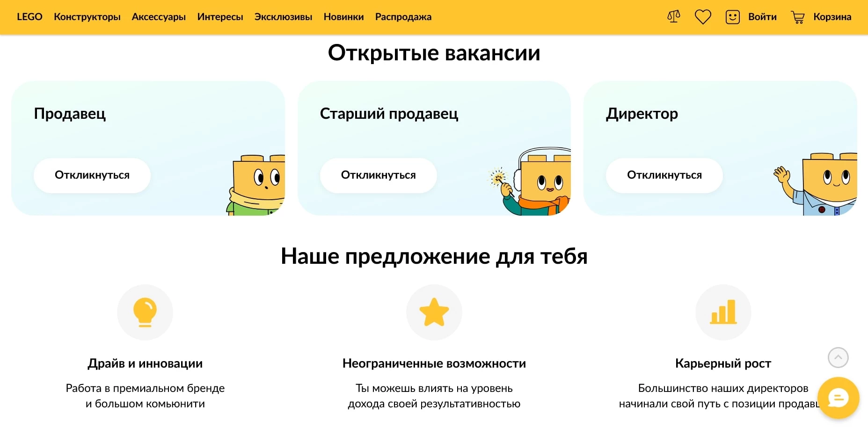The height and width of the screenshot is (427, 868).
Task: Open the Аксессуары menu item
Action: [x=159, y=17]
